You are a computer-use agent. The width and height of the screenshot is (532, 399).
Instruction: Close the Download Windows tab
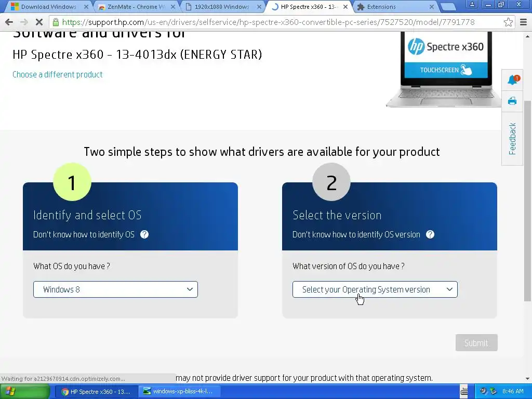(86, 7)
